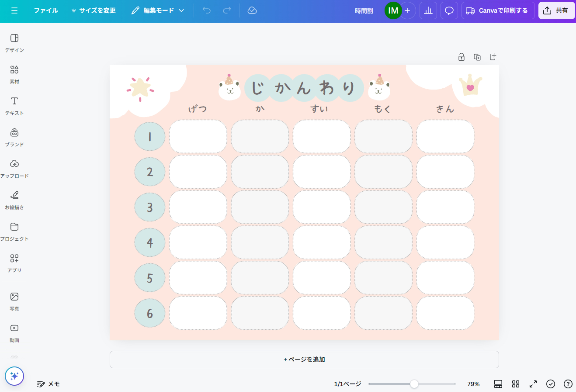The height and width of the screenshot is (392, 576).
Task: Select period number 3 circle
Action: pos(150,207)
